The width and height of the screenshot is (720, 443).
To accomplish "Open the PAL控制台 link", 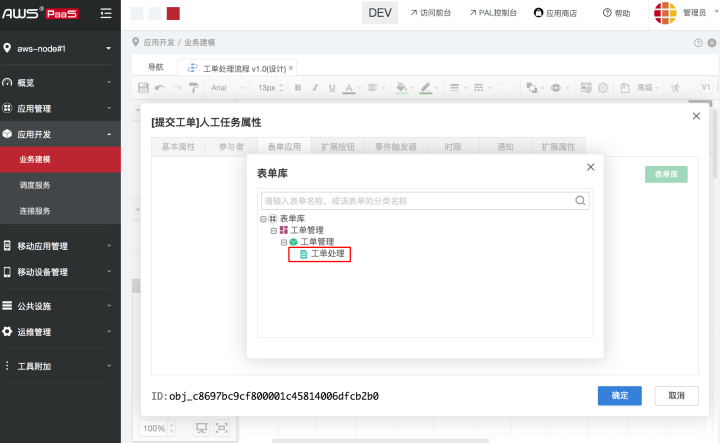I will [493, 13].
